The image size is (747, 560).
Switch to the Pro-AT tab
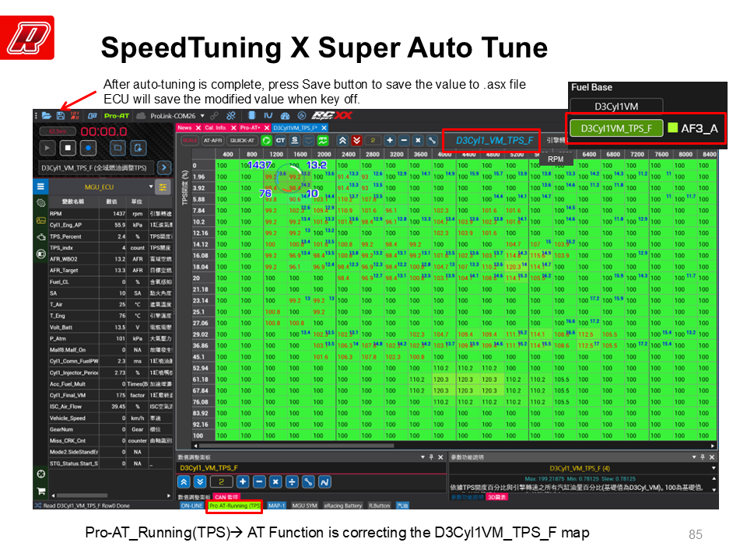click(x=250, y=128)
